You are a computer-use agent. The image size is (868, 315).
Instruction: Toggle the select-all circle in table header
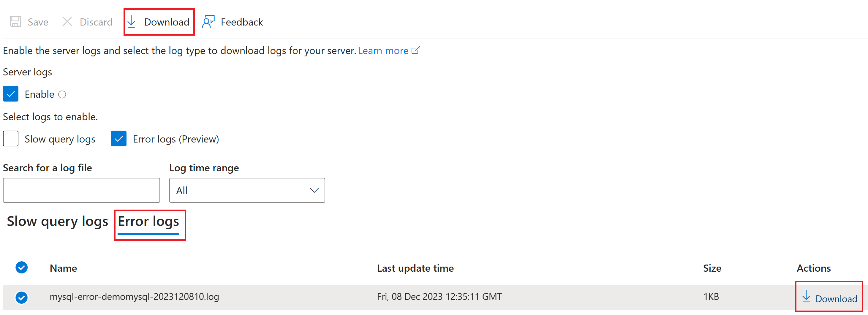[22, 268]
